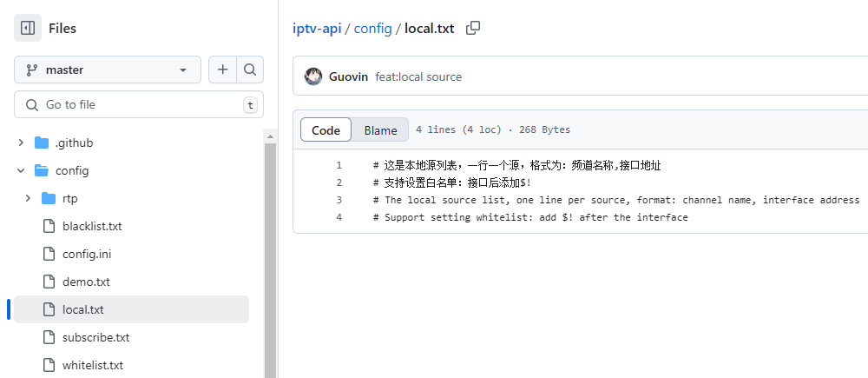Screen dimensions: 868x378
Task: Switch to the Blame view tab
Action: (x=380, y=130)
